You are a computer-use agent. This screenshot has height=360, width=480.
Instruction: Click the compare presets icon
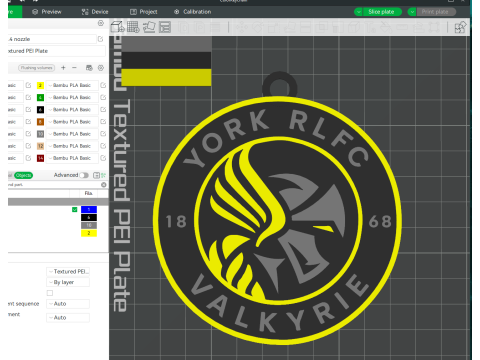pos(104,175)
